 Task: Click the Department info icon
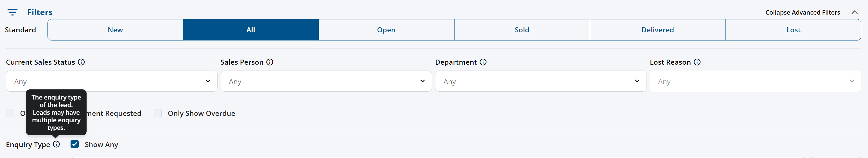483,62
